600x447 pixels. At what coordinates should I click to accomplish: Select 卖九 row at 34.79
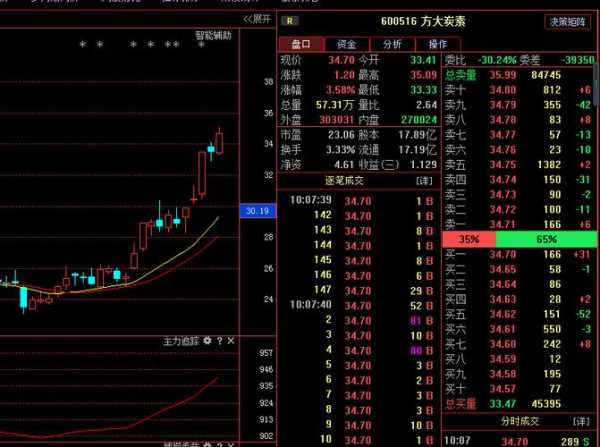[518, 105]
